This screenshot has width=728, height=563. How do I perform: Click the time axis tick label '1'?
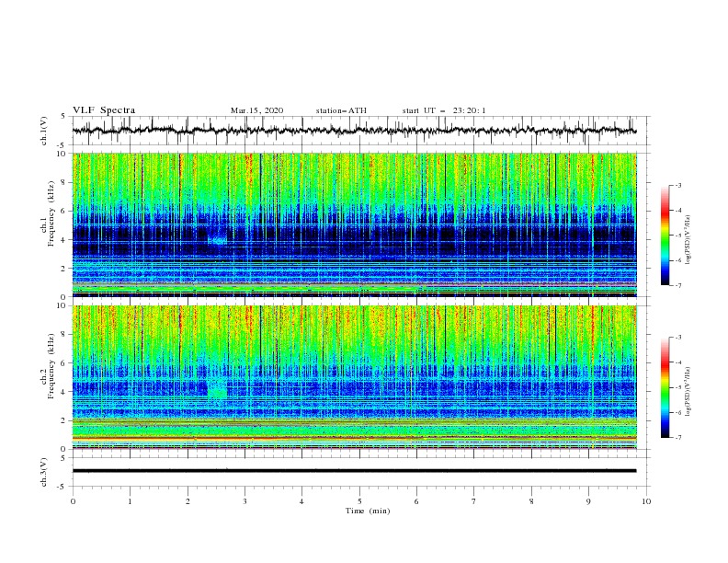[130, 501]
